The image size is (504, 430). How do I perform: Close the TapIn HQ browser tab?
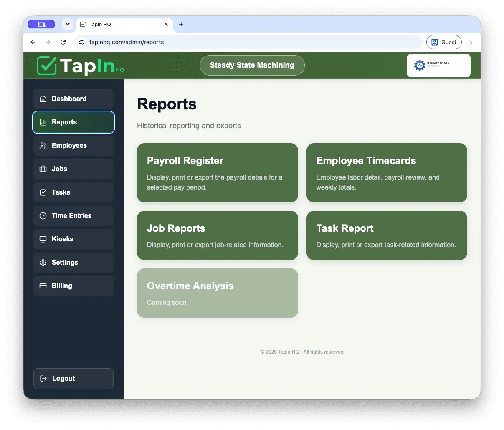pyautogui.click(x=166, y=24)
